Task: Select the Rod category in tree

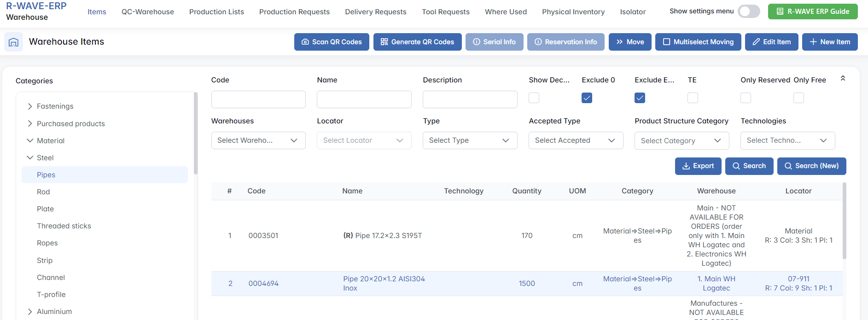Action: pyautogui.click(x=43, y=192)
